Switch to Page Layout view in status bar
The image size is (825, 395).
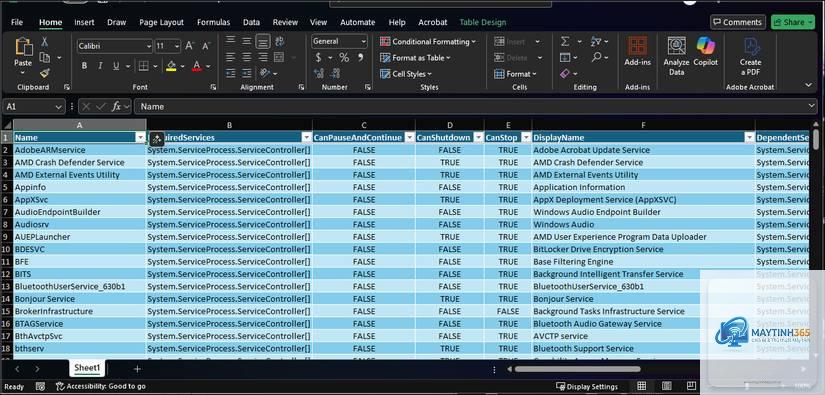[666, 386]
